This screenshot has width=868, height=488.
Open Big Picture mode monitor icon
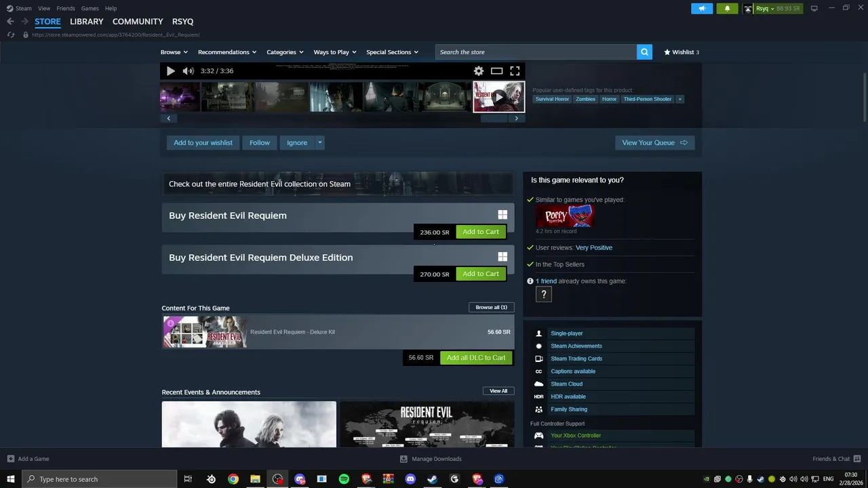click(814, 8)
